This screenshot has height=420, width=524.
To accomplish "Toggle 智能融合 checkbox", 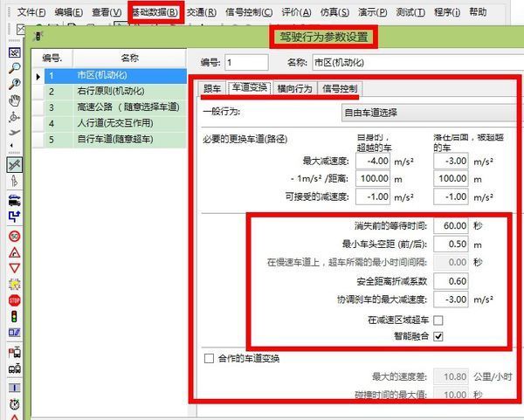I will coord(438,336).
